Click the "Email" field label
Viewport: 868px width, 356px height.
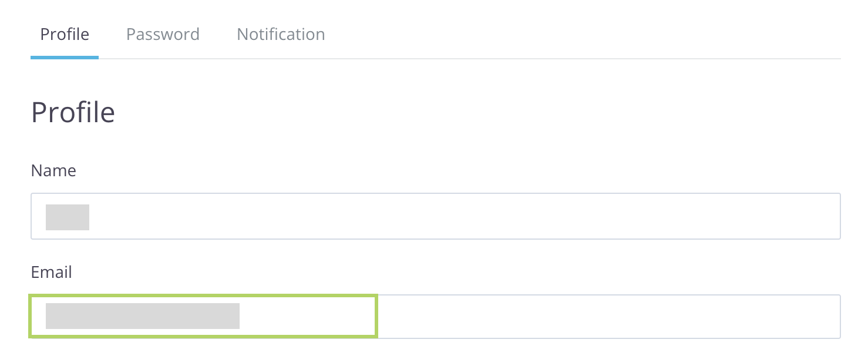click(52, 273)
